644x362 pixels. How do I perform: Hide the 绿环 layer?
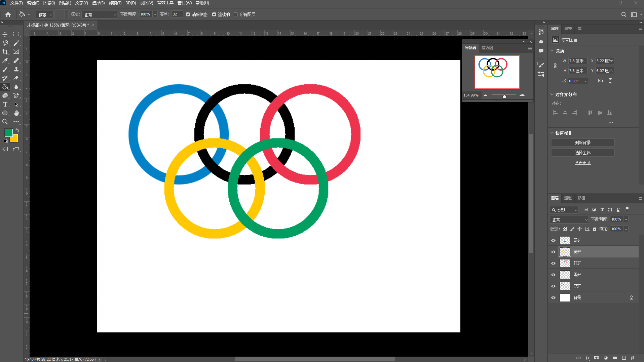[553, 240]
